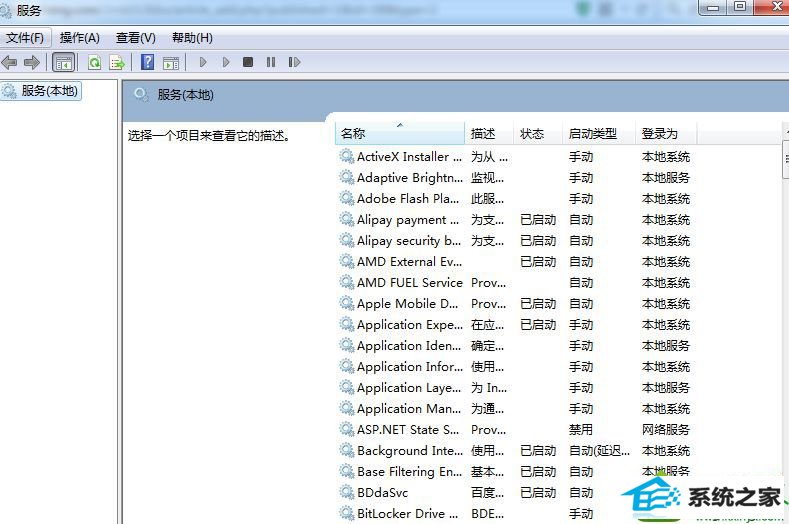Select the Application Experience service name
789x524 pixels.
coord(410,325)
